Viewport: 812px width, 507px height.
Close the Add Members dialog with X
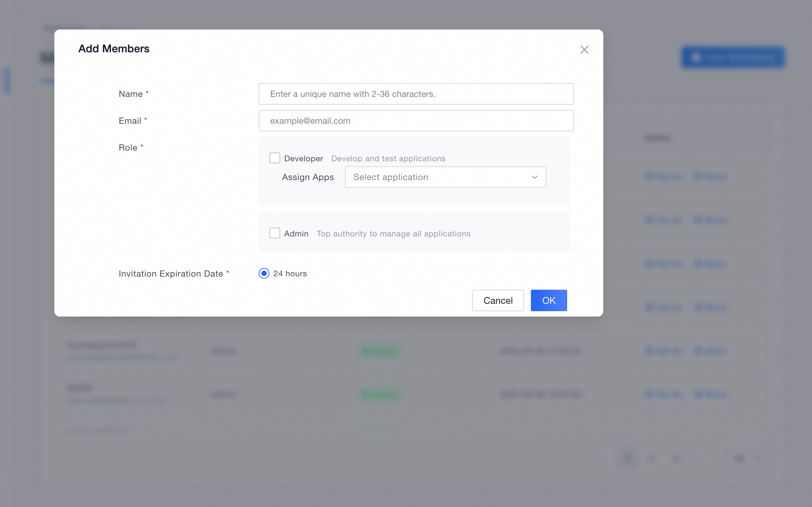[x=584, y=50]
